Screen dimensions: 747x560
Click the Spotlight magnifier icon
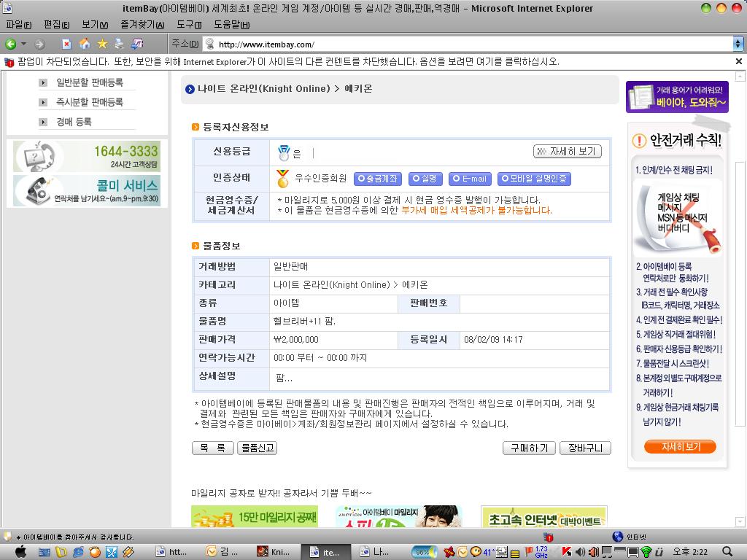[x=727, y=552]
